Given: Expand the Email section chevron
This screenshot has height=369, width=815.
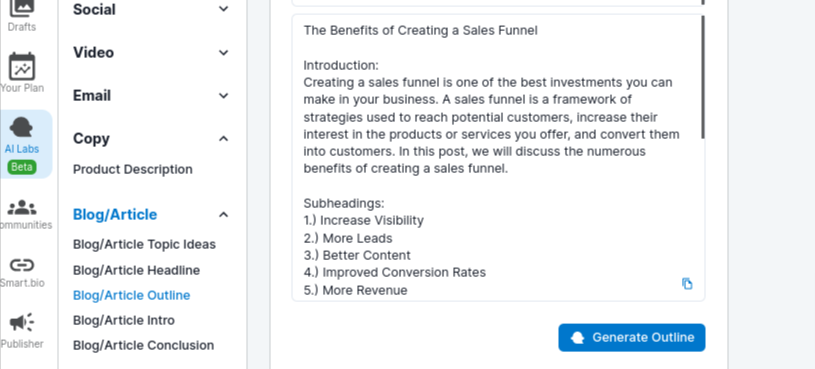Looking at the screenshot, I should pos(224,96).
